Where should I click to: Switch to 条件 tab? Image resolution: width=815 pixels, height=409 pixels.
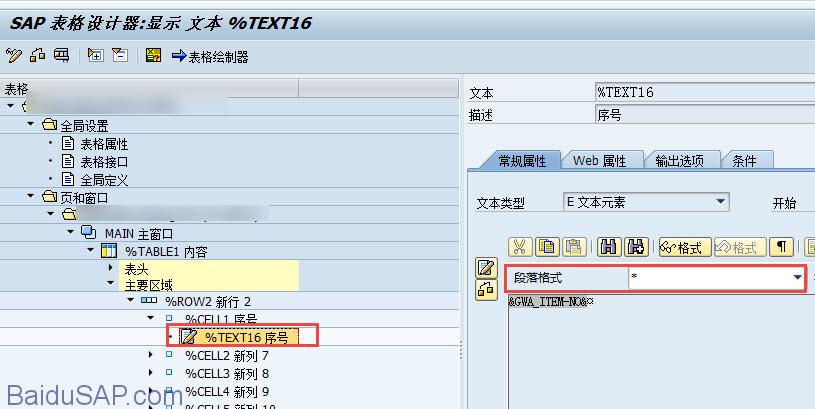(x=744, y=161)
